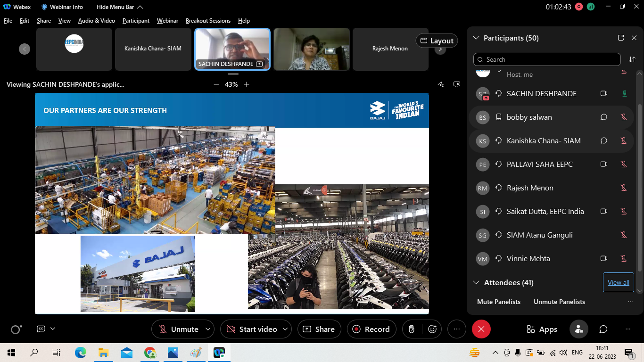Open the File menu
The image size is (644, 362).
8,21
